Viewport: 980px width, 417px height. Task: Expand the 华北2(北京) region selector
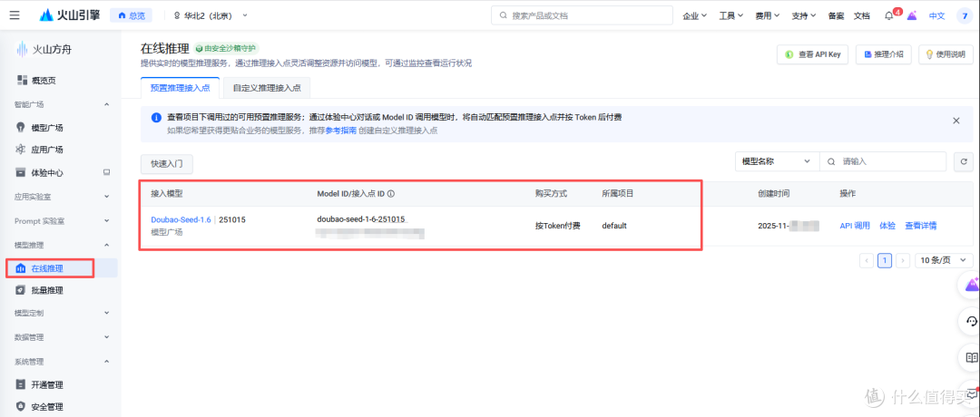pyautogui.click(x=210, y=15)
